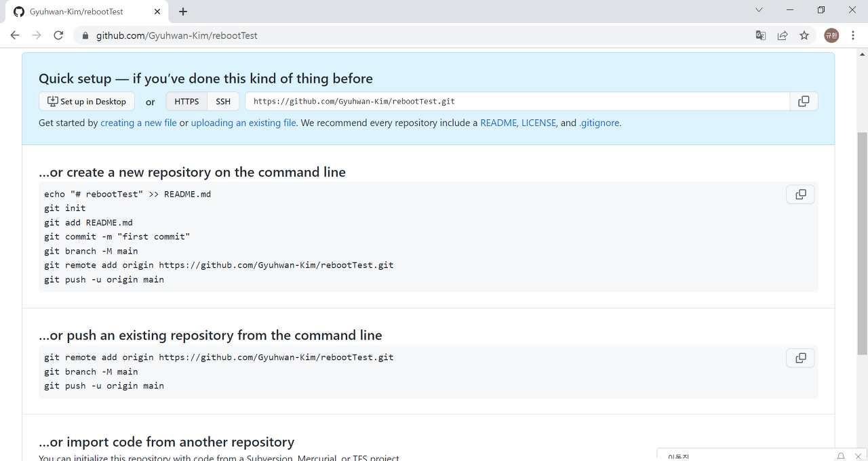This screenshot has width=868, height=461.
Task: Close the notification popup at bottom right
Action: [x=858, y=456]
